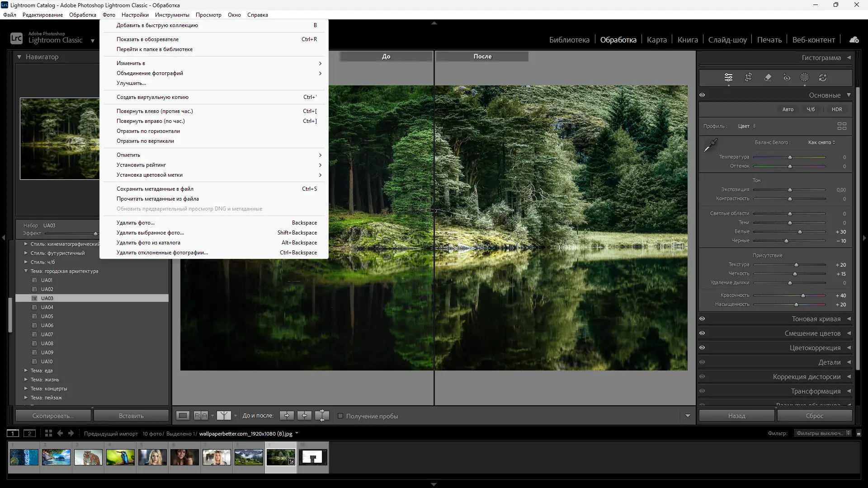This screenshot has width=868, height=488.
Task: Choose the Red eye correction tool
Action: coord(787,77)
